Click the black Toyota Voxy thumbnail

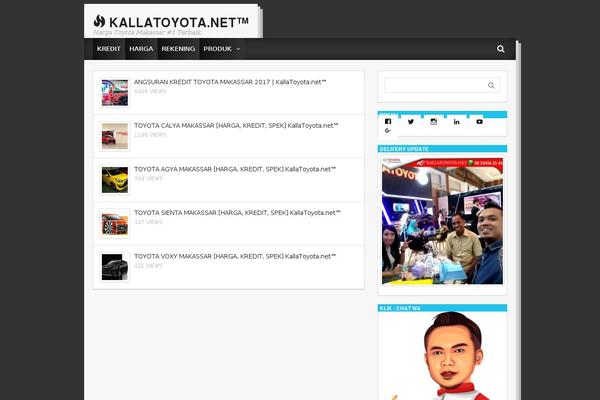click(115, 267)
